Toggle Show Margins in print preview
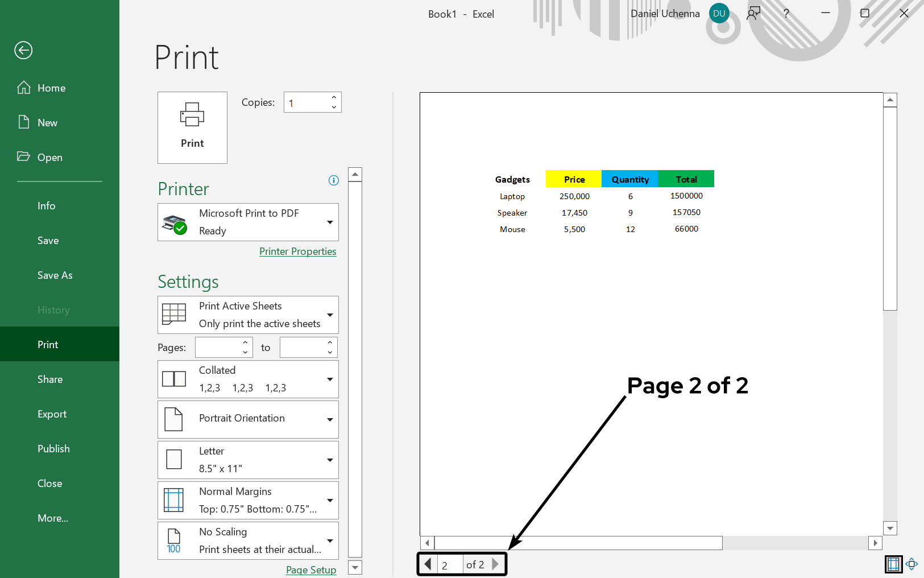924x578 pixels. [x=893, y=564]
